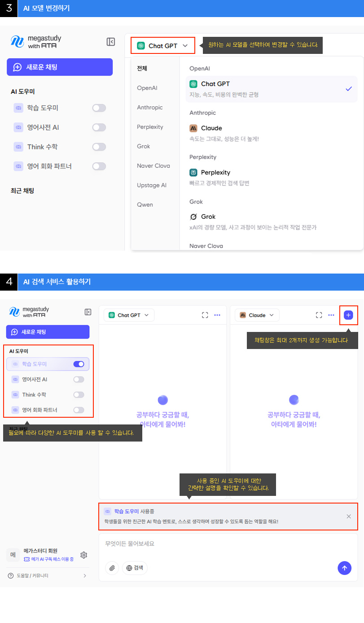The image size is (364, 623).
Task: Select the 전체 category tab
Action: (142, 69)
